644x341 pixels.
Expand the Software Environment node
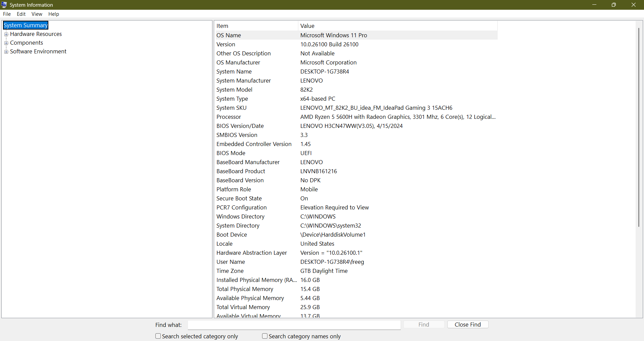pos(6,52)
